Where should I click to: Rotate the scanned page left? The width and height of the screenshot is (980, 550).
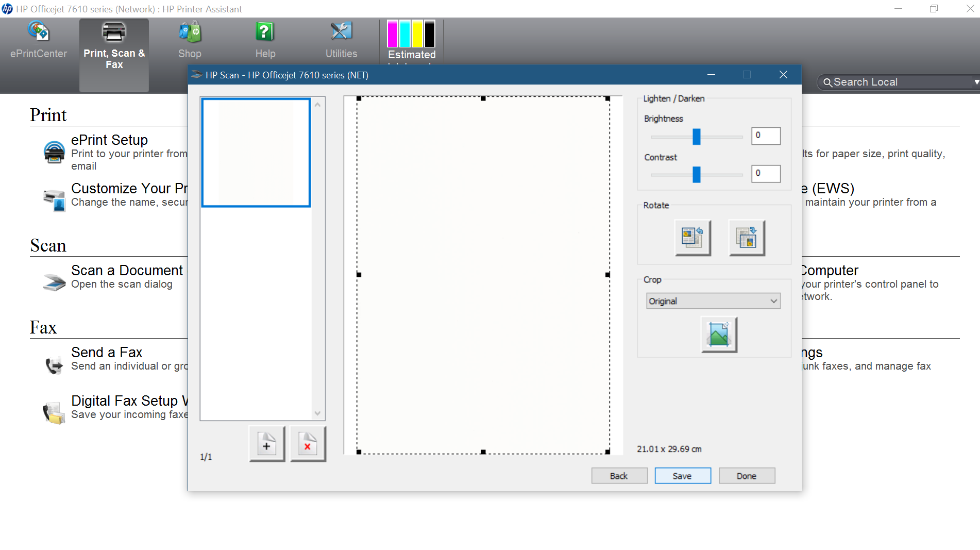692,238
